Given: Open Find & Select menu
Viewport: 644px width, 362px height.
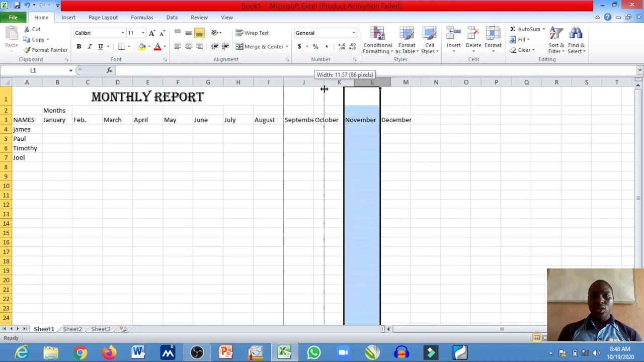Looking at the screenshot, I should (576, 41).
